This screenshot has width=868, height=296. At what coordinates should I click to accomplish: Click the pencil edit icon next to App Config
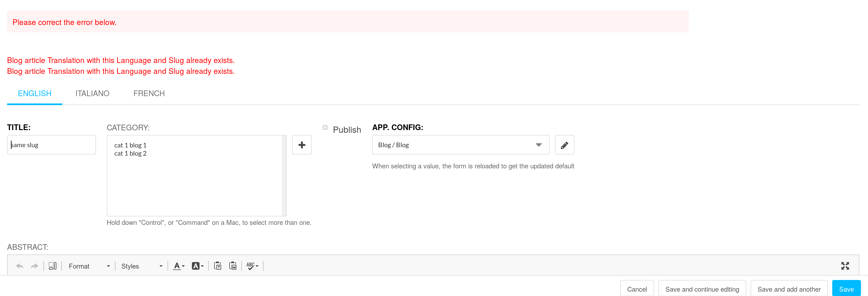(x=564, y=144)
